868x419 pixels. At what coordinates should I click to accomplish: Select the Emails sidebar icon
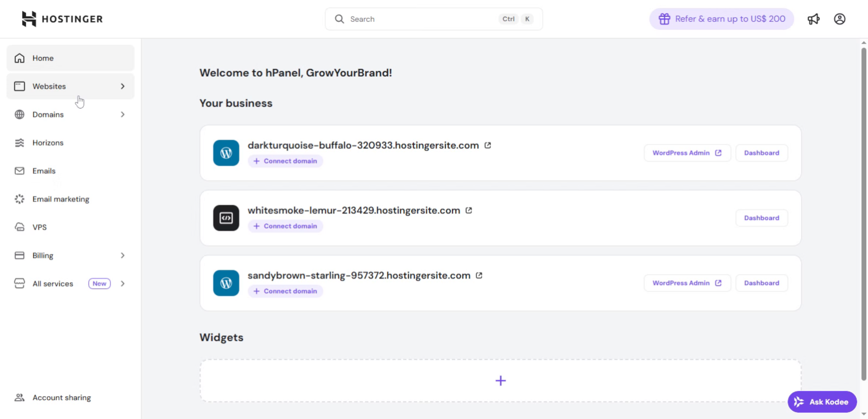[x=20, y=171]
